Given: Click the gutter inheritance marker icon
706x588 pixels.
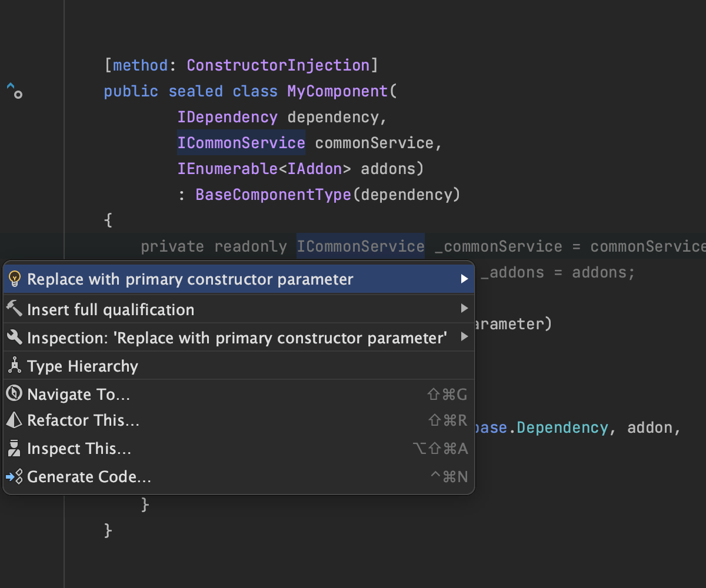Looking at the screenshot, I should tap(14, 92).
